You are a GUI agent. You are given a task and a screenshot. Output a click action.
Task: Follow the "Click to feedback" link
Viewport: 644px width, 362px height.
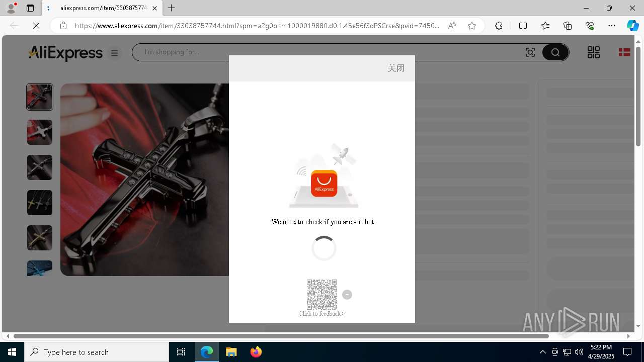click(322, 314)
